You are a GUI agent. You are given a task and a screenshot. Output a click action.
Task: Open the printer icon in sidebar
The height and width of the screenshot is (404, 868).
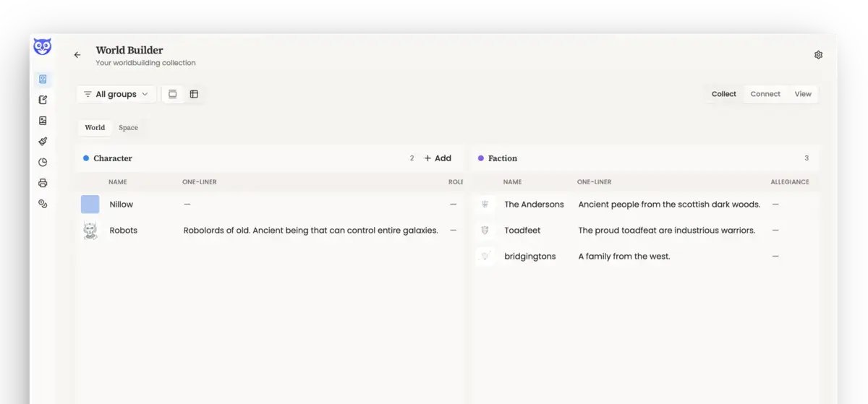coord(43,184)
